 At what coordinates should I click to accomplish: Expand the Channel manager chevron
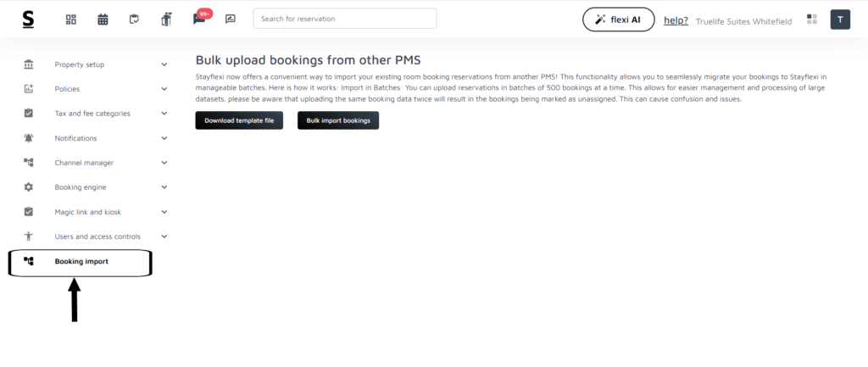tap(164, 163)
